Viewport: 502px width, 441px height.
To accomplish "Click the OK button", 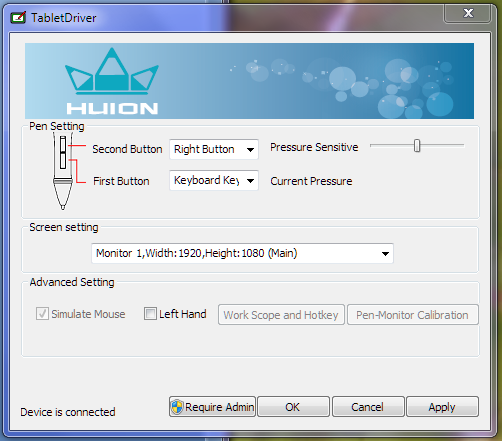I will [293, 407].
